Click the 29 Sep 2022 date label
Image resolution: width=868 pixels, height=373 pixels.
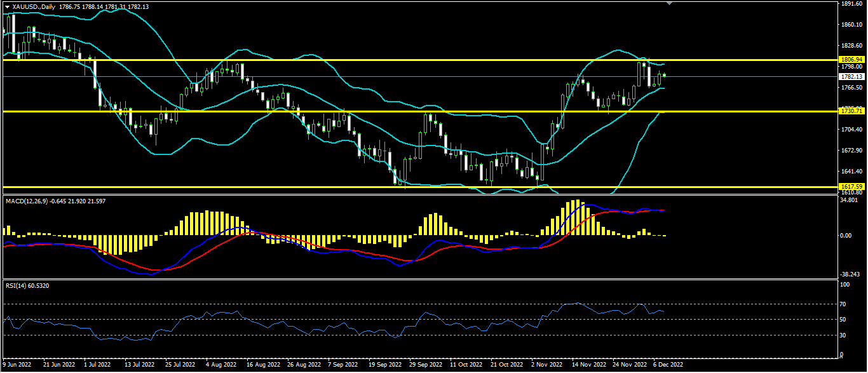(x=426, y=365)
